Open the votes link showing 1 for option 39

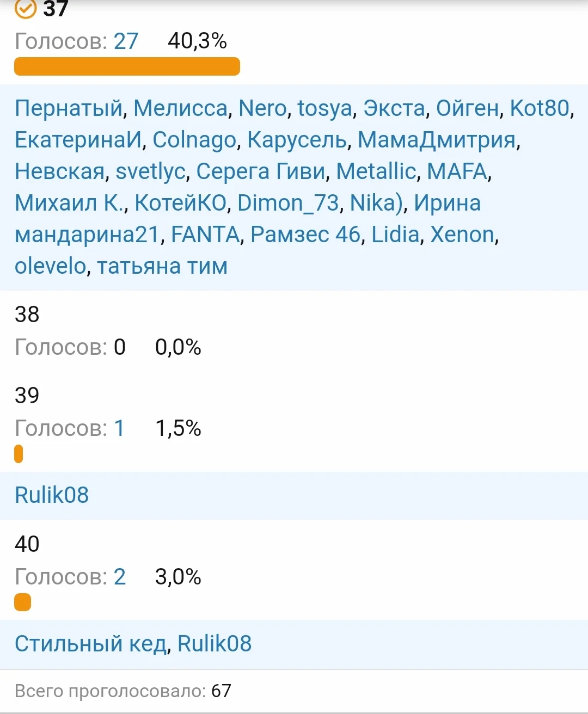[119, 428]
